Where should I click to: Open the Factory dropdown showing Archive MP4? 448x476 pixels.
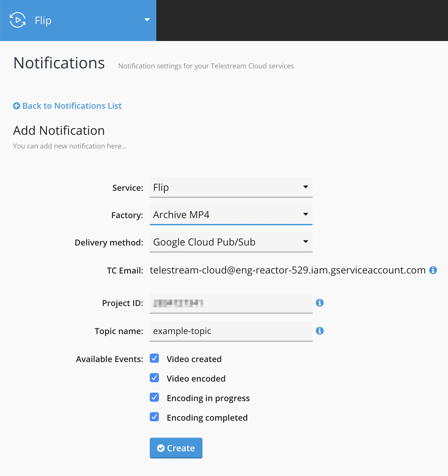(x=231, y=215)
